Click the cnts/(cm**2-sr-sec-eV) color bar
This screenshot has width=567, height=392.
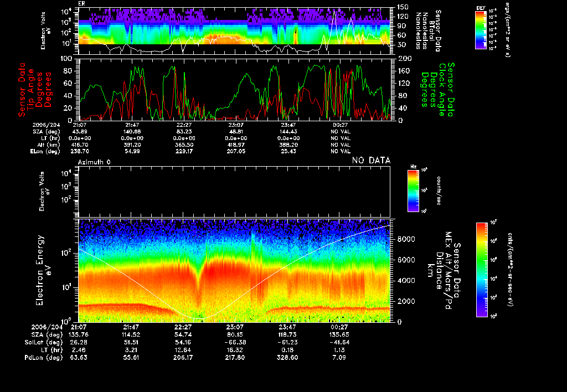(x=482, y=270)
